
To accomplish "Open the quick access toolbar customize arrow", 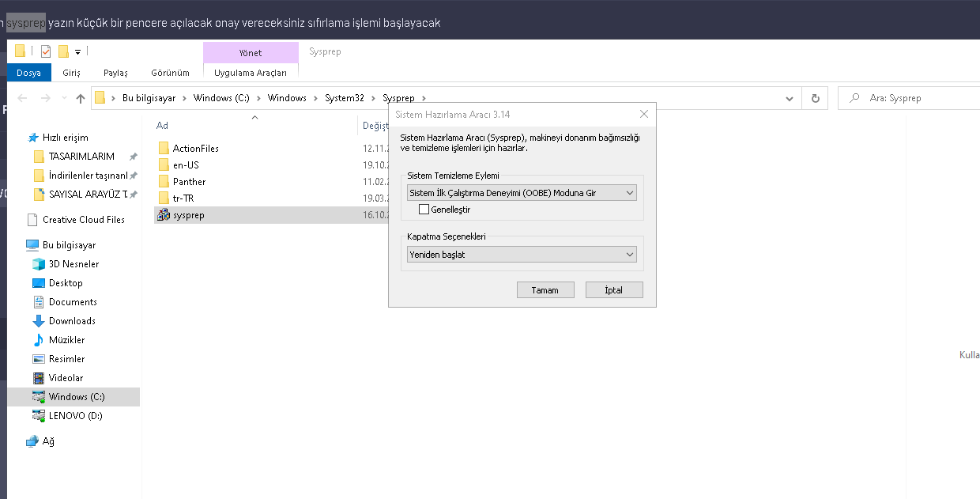I will [78, 52].
